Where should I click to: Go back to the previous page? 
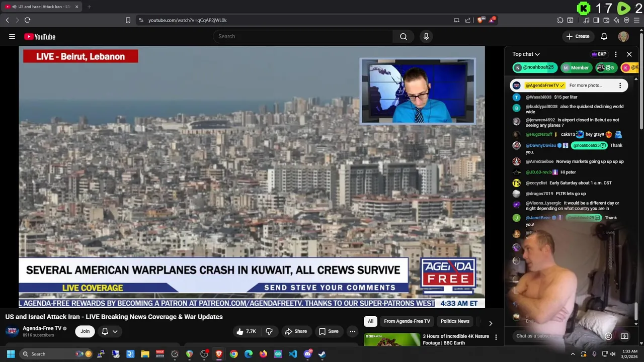(8, 20)
